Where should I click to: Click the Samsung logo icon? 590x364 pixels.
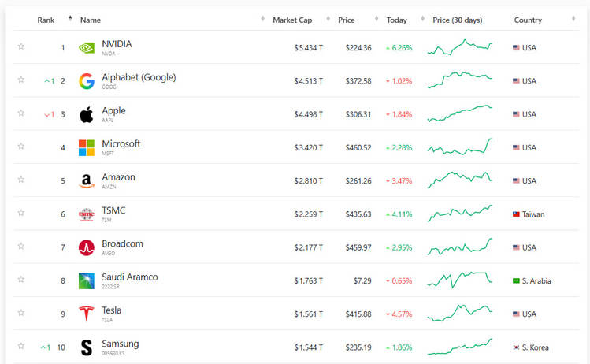pyautogui.click(x=87, y=347)
